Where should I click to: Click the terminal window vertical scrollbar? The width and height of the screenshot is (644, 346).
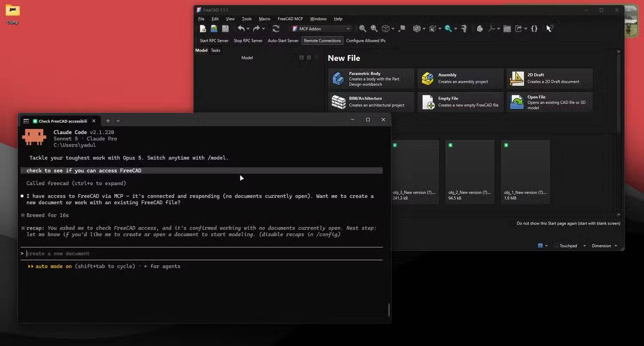[x=389, y=309]
